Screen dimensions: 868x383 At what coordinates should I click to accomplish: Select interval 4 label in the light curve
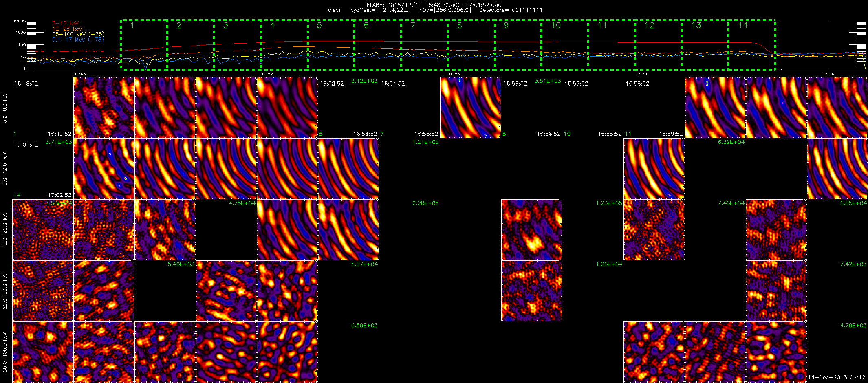[x=273, y=25]
